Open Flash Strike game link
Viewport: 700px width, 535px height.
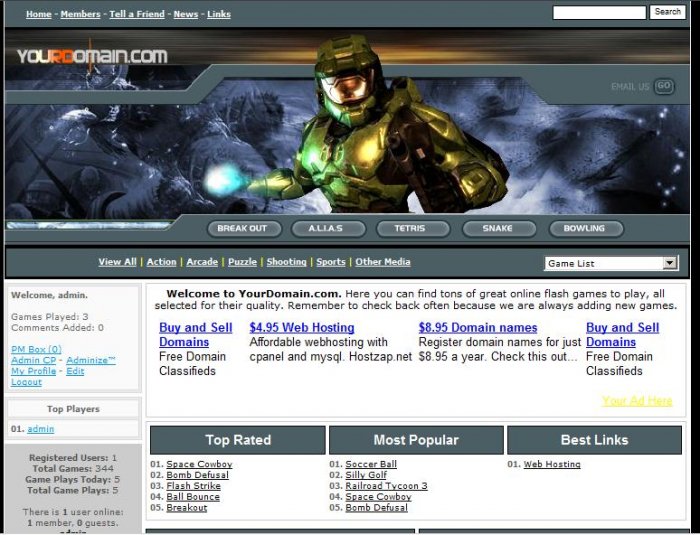[193, 486]
